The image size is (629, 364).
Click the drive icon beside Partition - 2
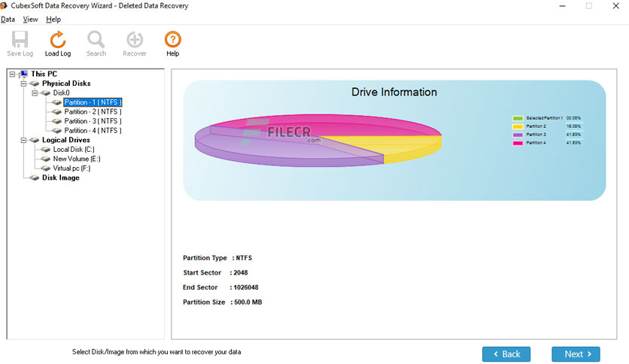pos(56,112)
